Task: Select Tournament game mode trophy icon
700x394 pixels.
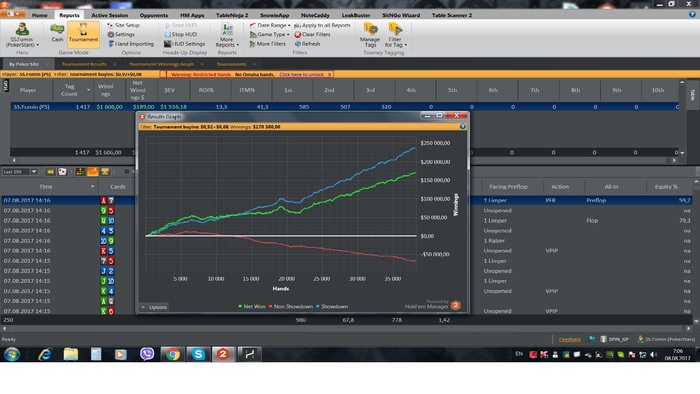Action: (x=83, y=29)
